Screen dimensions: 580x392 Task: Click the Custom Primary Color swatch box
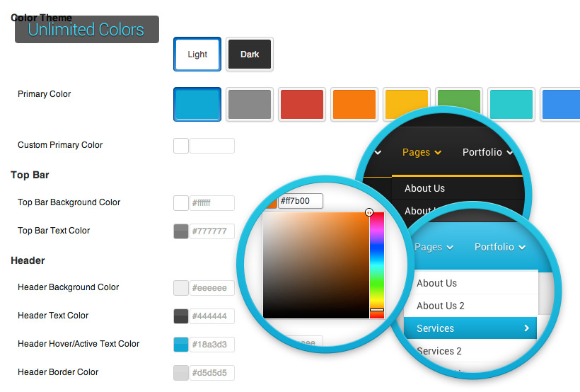pos(181,146)
